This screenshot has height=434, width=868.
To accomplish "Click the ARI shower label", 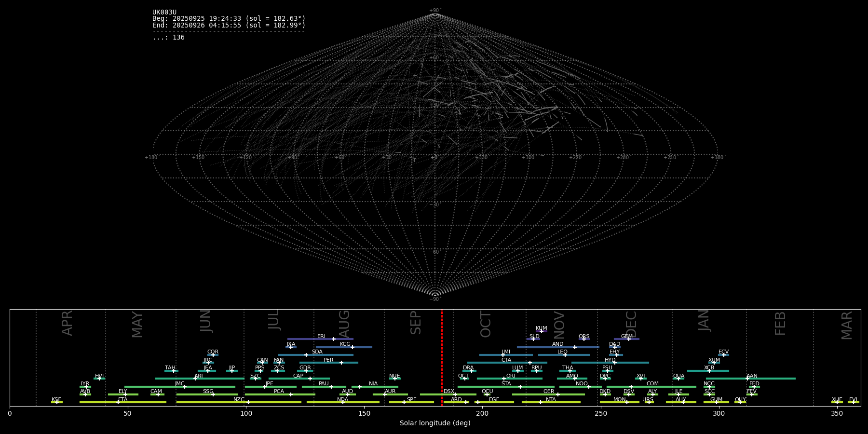I will (199, 376).
